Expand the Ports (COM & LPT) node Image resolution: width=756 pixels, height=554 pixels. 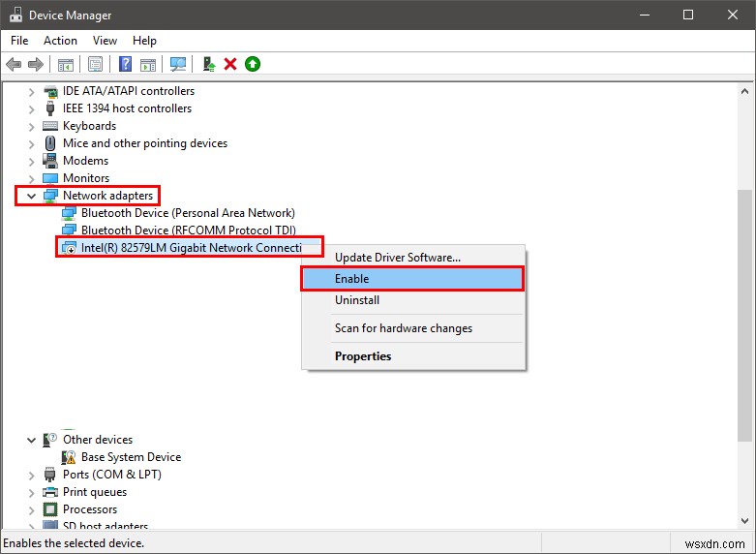coord(31,475)
